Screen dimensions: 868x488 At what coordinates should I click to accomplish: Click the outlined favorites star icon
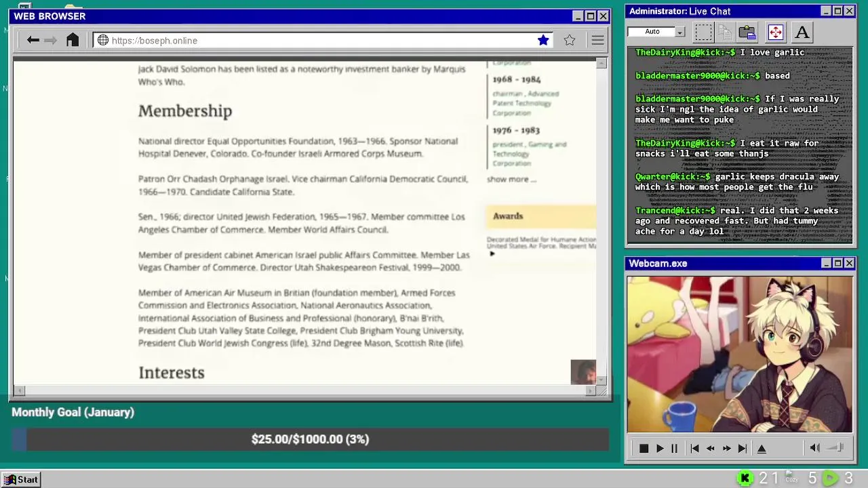click(x=570, y=41)
